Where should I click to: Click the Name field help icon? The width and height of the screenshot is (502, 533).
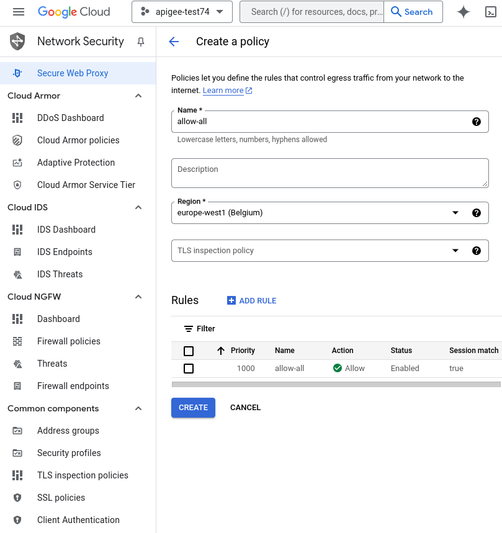click(476, 122)
